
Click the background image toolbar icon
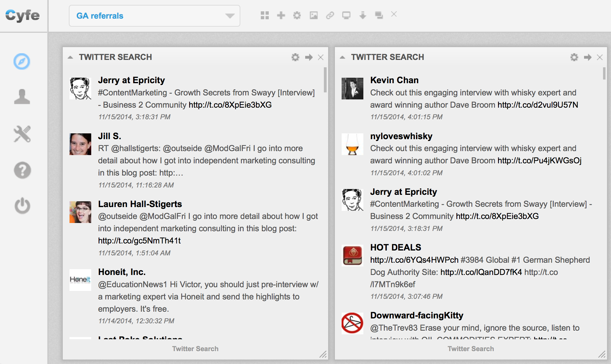coord(313,15)
